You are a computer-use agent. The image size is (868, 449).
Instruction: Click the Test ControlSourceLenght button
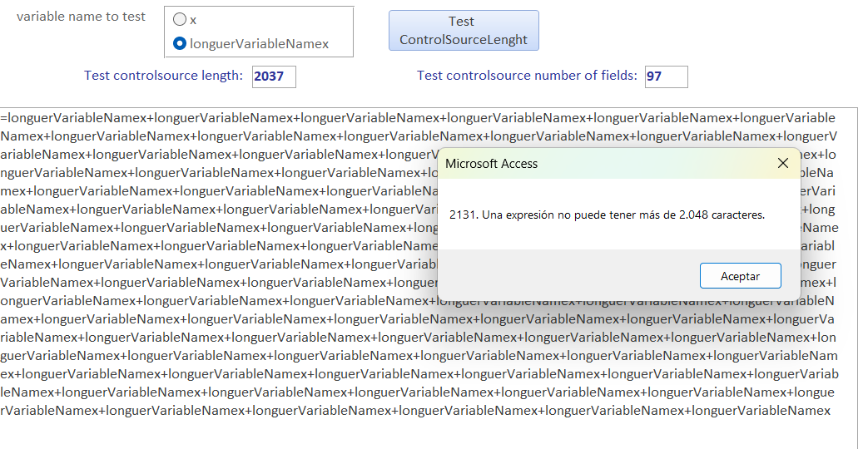coord(464,31)
